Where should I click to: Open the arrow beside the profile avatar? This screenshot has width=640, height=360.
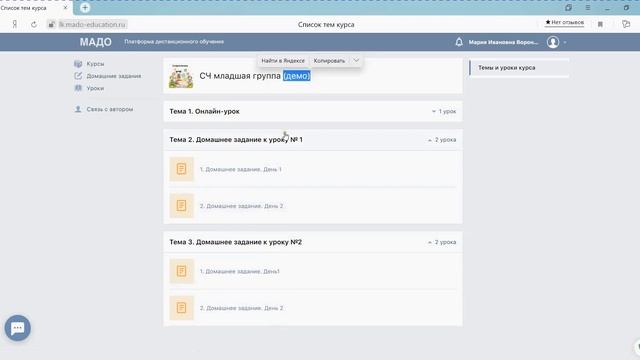point(565,42)
